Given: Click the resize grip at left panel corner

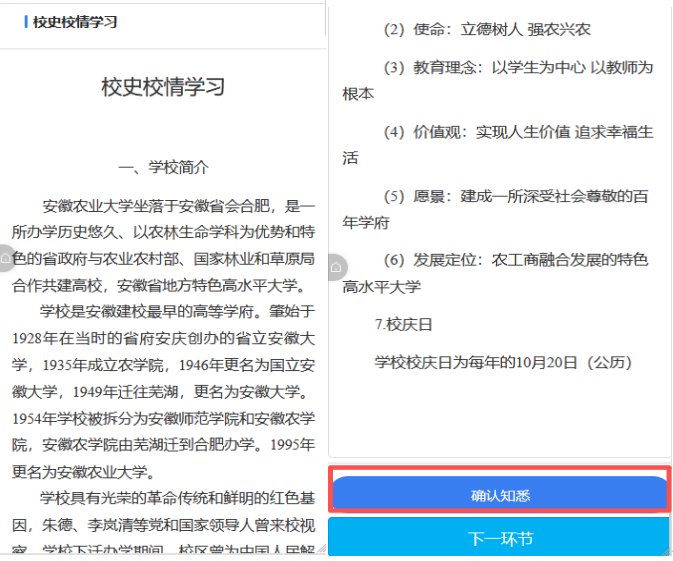Looking at the screenshot, I should tap(321, 549).
